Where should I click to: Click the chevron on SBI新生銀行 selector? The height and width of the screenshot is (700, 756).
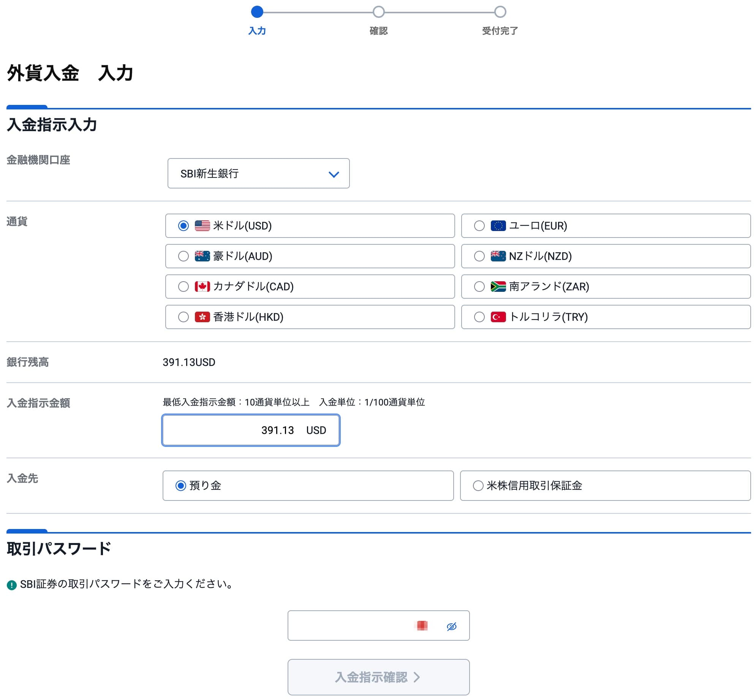click(334, 174)
